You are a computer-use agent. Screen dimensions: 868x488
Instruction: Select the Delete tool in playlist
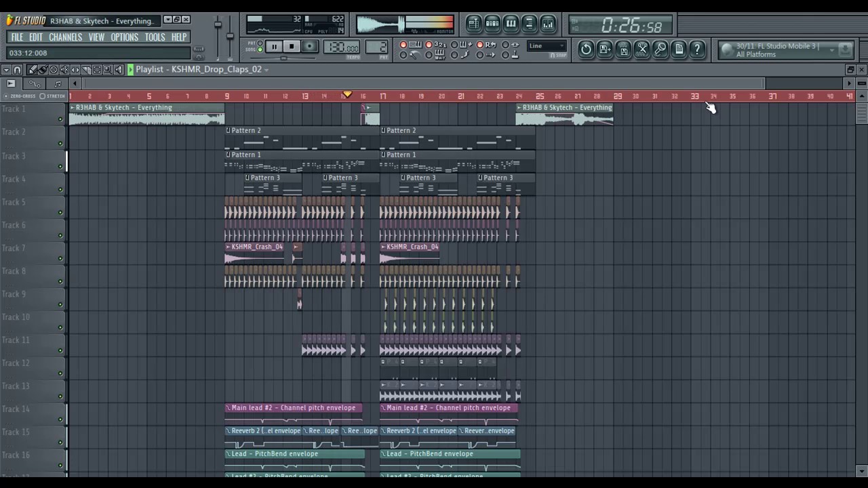54,70
